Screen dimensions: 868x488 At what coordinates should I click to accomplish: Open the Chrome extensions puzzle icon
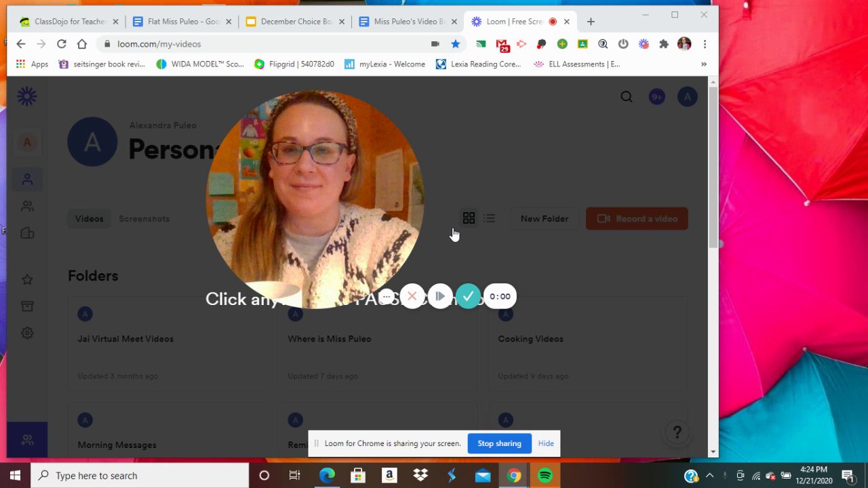tap(664, 44)
